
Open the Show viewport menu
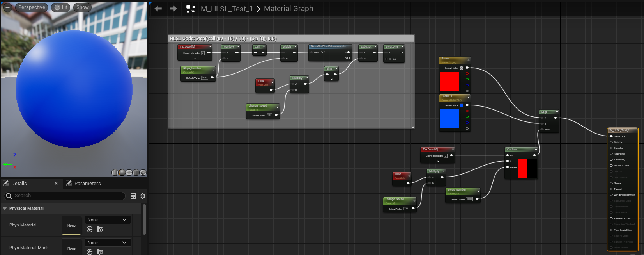[82, 7]
